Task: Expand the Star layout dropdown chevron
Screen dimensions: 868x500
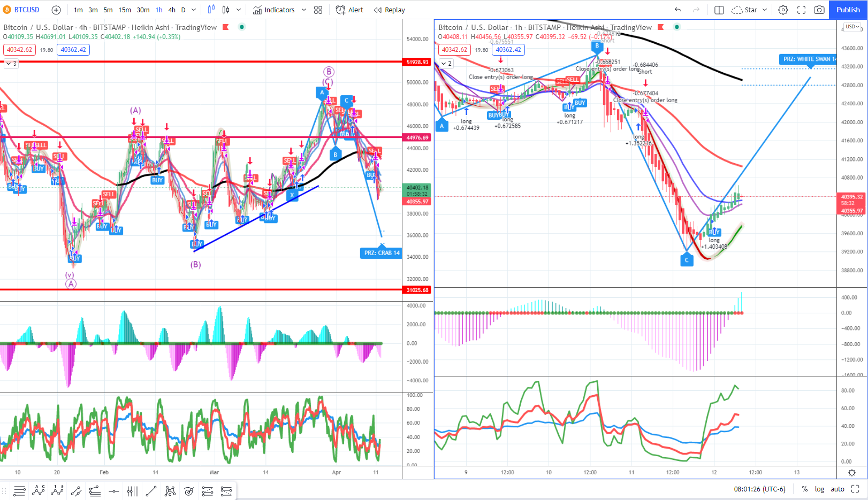Action: click(x=765, y=10)
